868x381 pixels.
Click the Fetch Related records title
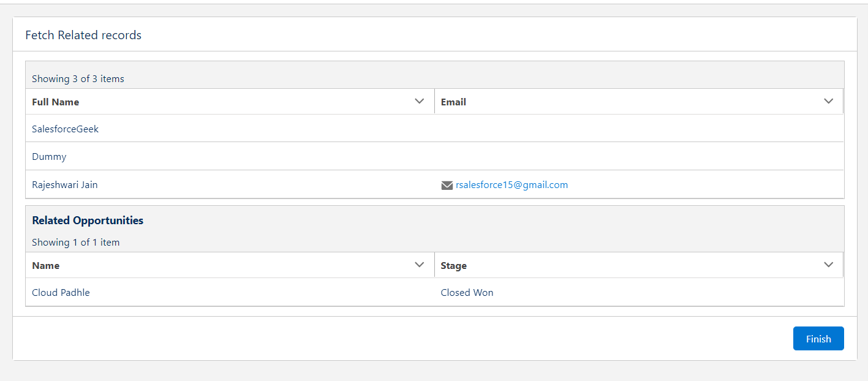pos(83,35)
